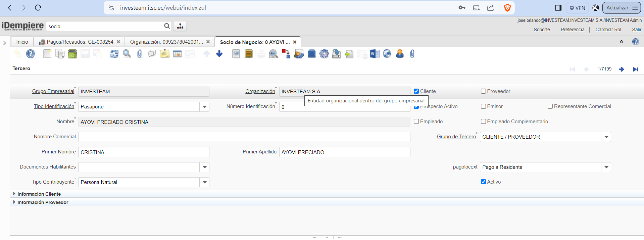
Task: Check the Empleado checkbox
Action: coord(416,122)
